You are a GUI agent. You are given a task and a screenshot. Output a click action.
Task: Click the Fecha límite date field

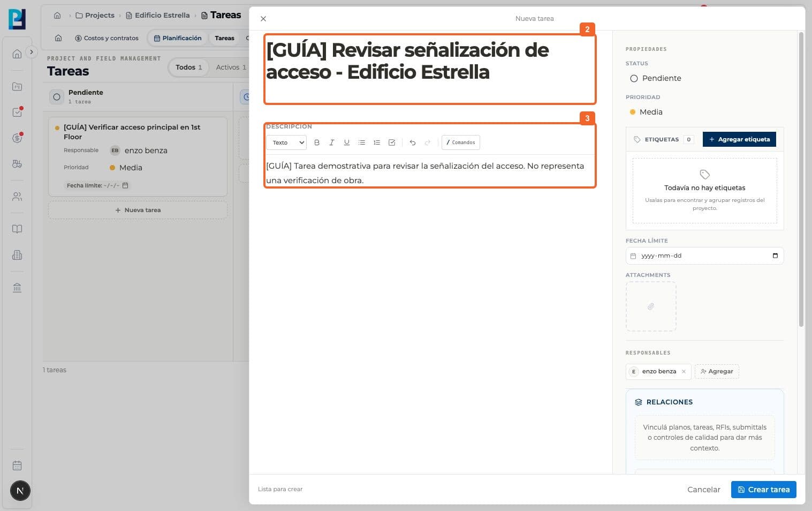[704, 255]
